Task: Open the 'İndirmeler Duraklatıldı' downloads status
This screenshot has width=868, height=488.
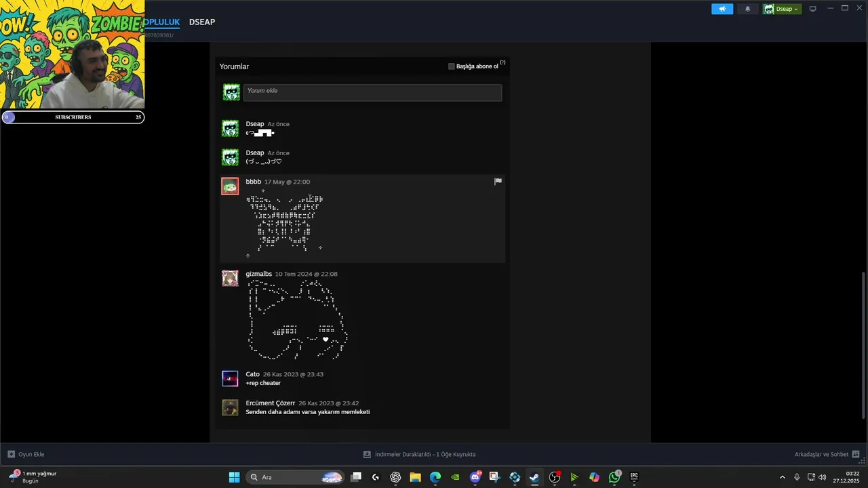Action: [419, 454]
